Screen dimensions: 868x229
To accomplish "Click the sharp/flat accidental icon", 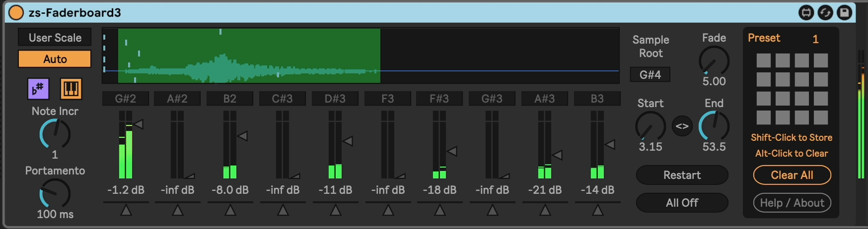I will pos(38,89).
